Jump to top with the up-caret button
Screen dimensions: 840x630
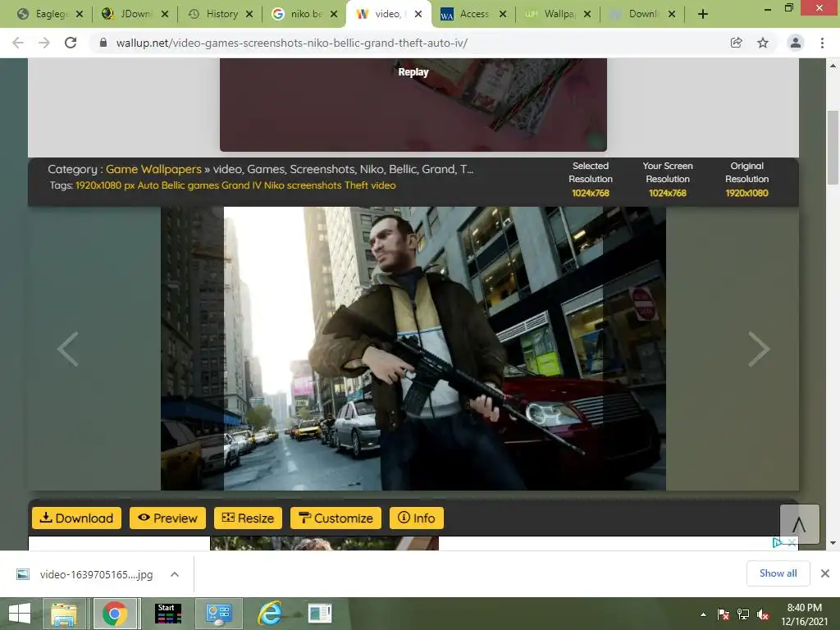(799, 524)
